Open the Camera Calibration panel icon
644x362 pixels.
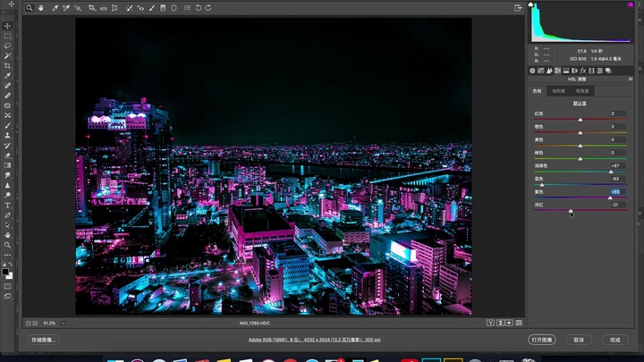[x=591, y=71]
